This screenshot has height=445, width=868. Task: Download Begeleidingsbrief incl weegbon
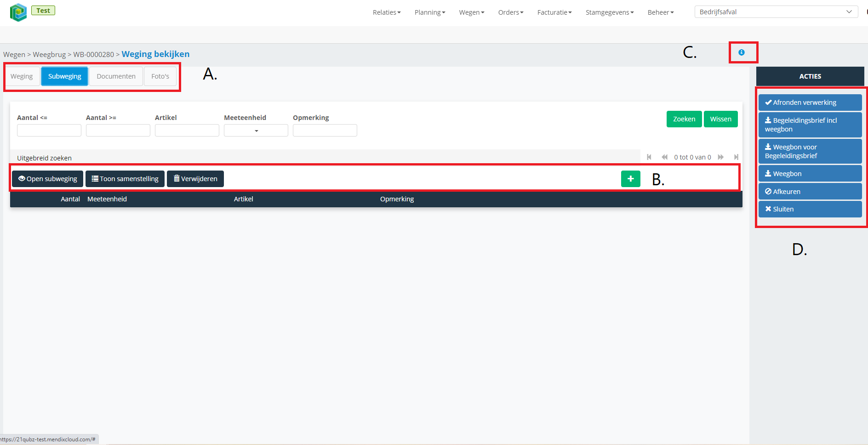pos(810,125)
